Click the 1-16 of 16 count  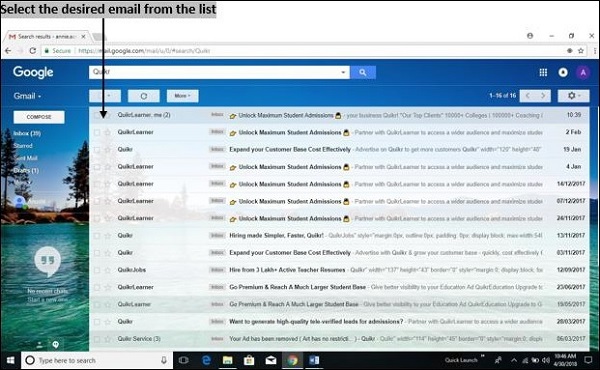[502, 96]
